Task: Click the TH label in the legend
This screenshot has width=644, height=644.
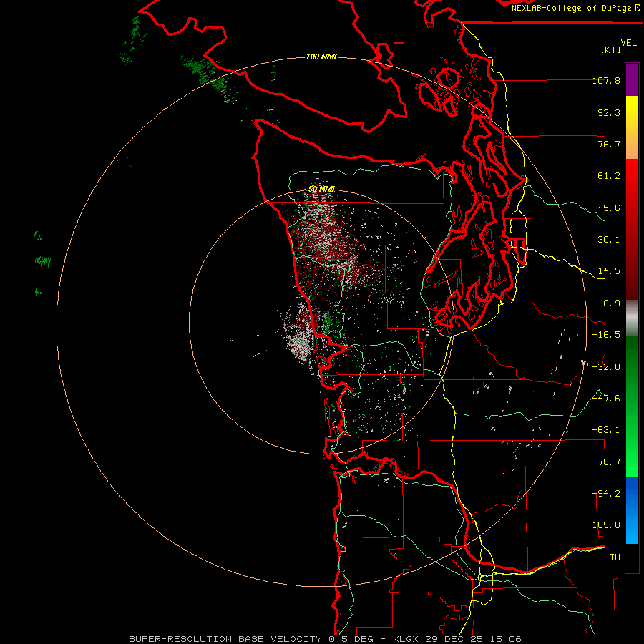Action: (615, 557)
